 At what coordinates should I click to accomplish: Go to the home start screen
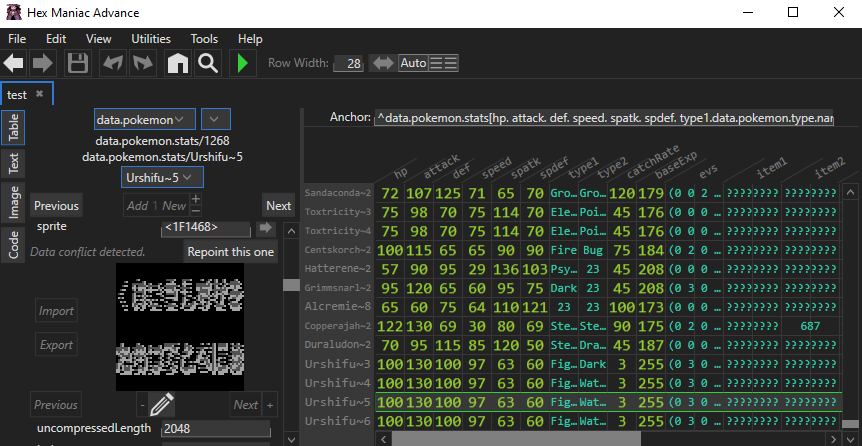(x=177, y=64)
